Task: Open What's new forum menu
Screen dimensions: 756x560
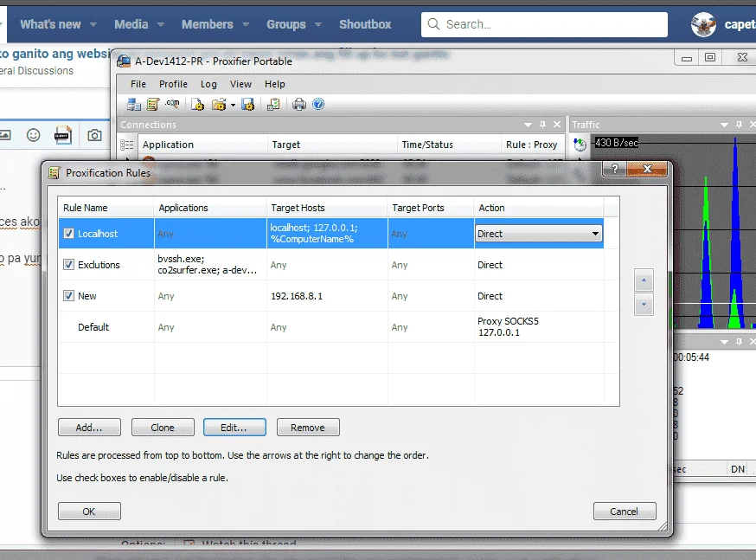Action: pyautogui.click(x=50, y=24)
